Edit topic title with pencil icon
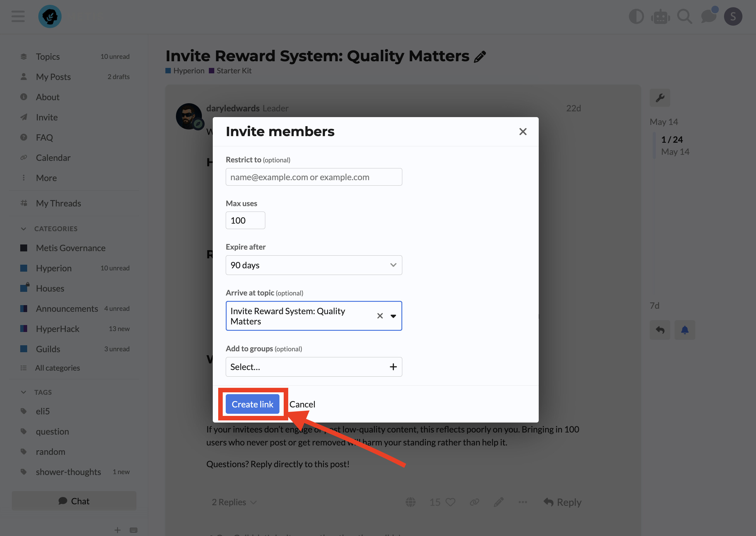The width and height of the screenshot is (756, 536). click(480, 57)
